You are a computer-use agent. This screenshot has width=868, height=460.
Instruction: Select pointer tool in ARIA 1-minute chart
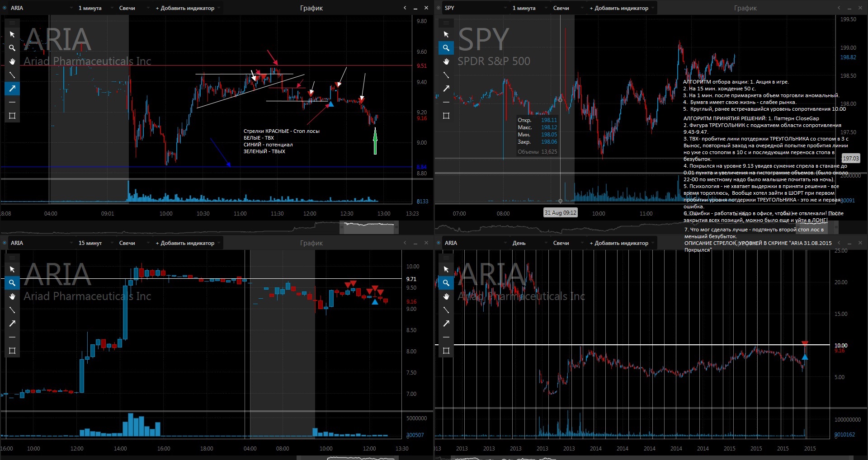click(12, 34)
